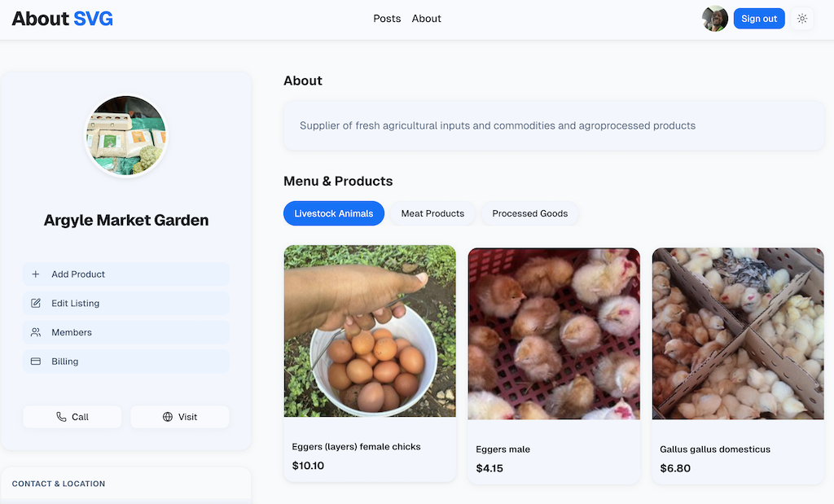The height and width of the screenshot is (504, 834).
Task: Switch on the Meat Products filter
Action: pyautogui.click(x=432, y=213)
